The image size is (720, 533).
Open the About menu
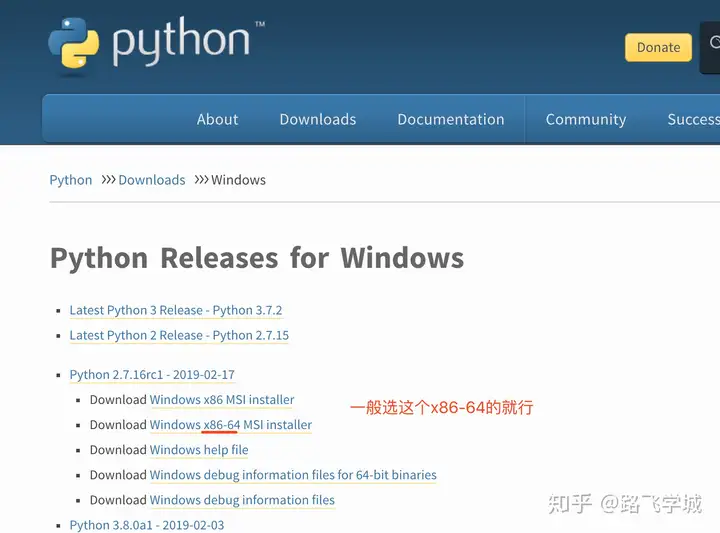pyautogui.click(x=217, y=119)
